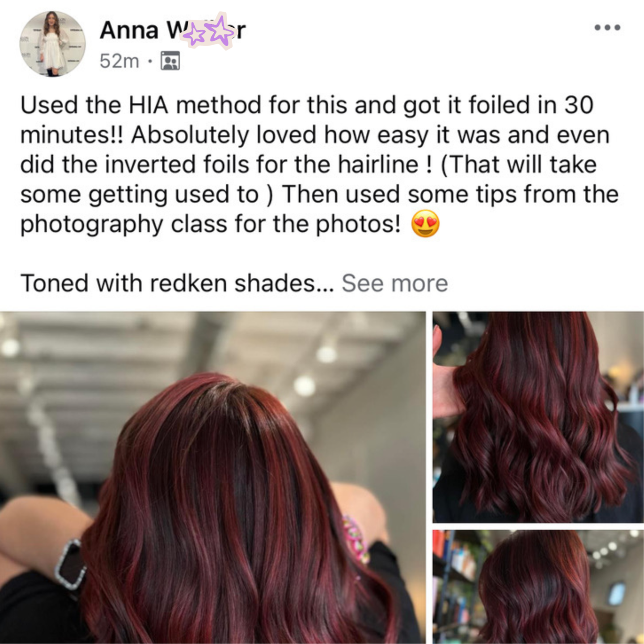The image size is (644, 644).
Task: Open the top-right wavy hair photo
Action: click(x=538, y=417)
